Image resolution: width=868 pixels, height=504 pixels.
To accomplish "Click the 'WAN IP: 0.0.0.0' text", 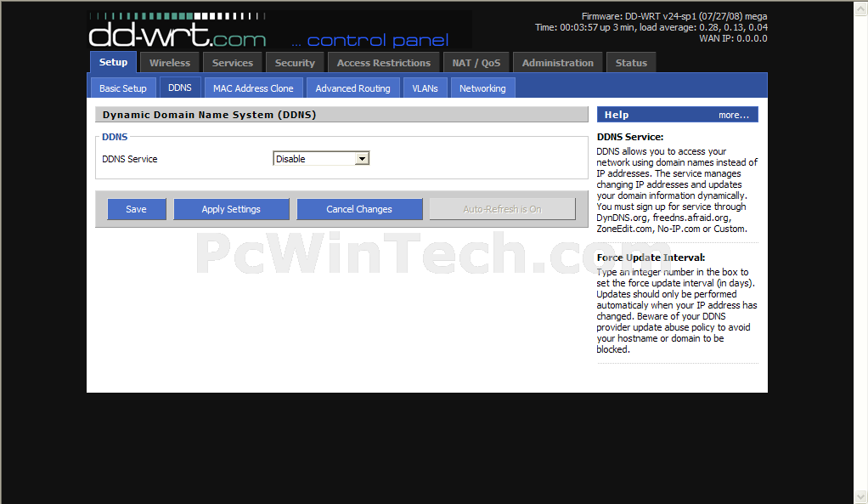I will pos(733,38).
